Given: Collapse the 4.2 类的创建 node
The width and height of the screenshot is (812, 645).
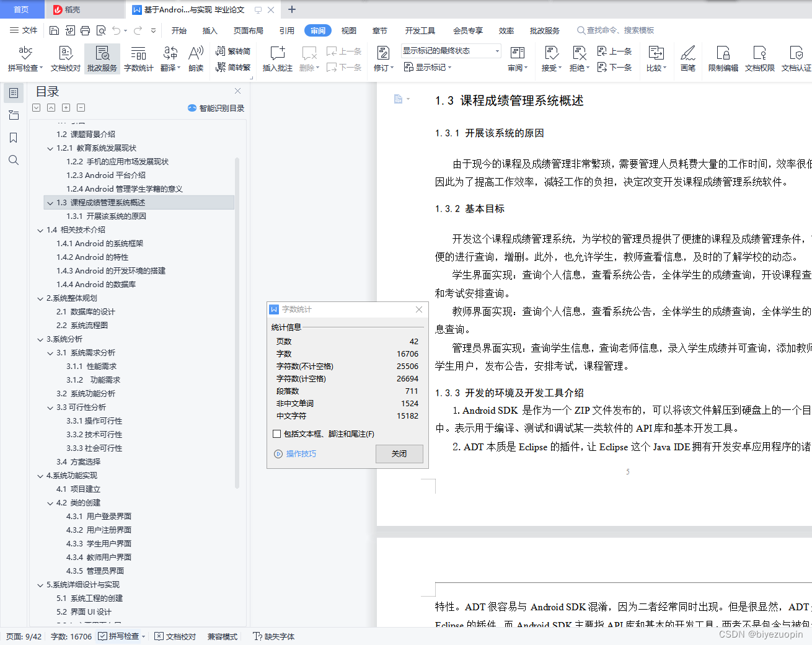Looking at the screenshot, I should 50,503.
